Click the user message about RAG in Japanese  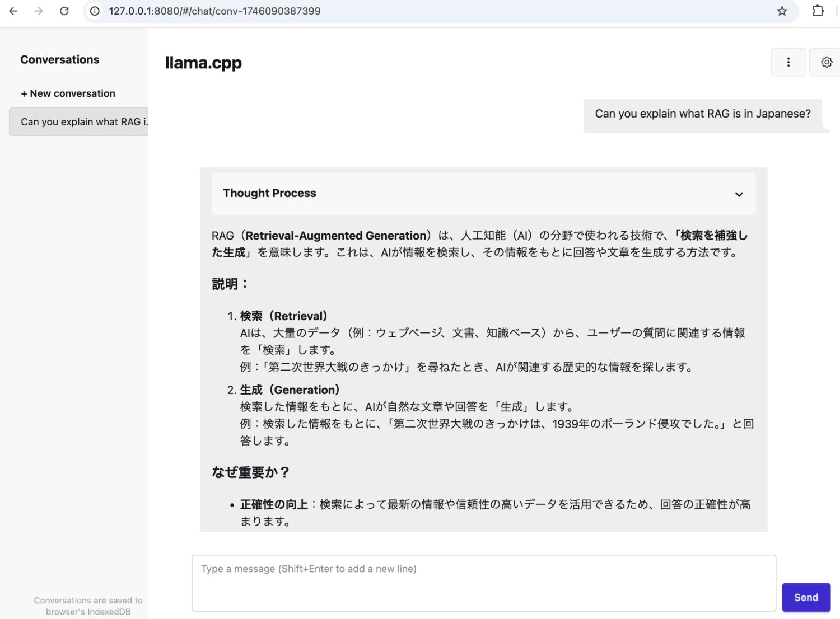coord(703,114)
